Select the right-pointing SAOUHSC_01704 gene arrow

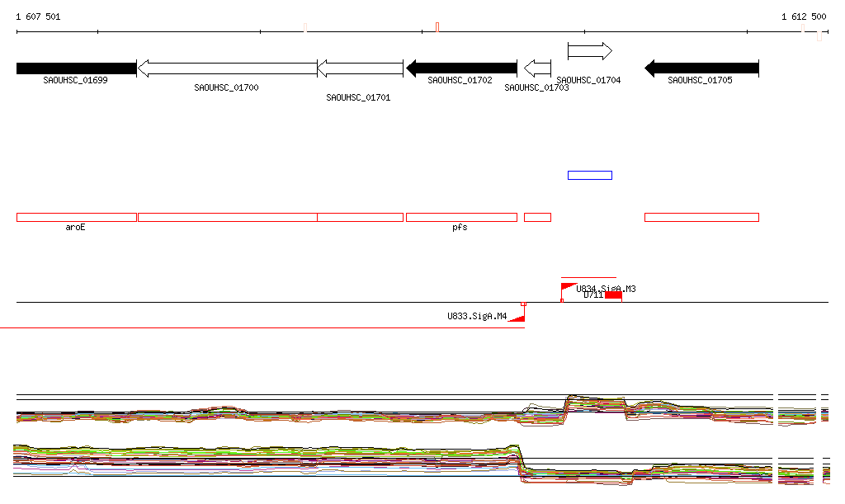coord(590,51)
